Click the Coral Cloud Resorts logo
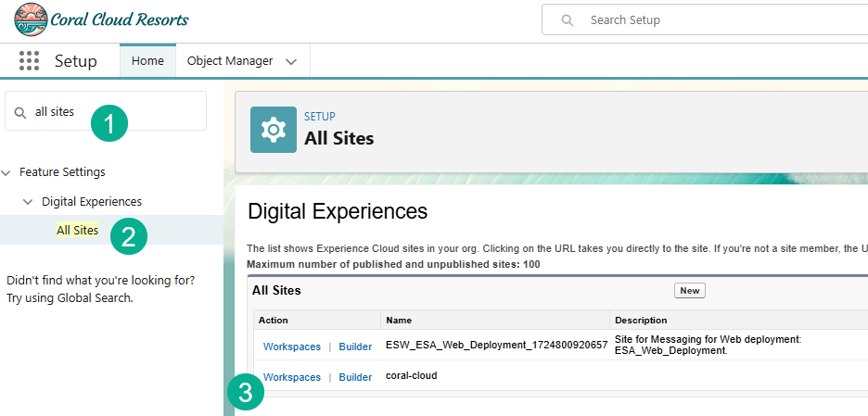The height and width of the screenshot is (416, 868). pos(101,19)
